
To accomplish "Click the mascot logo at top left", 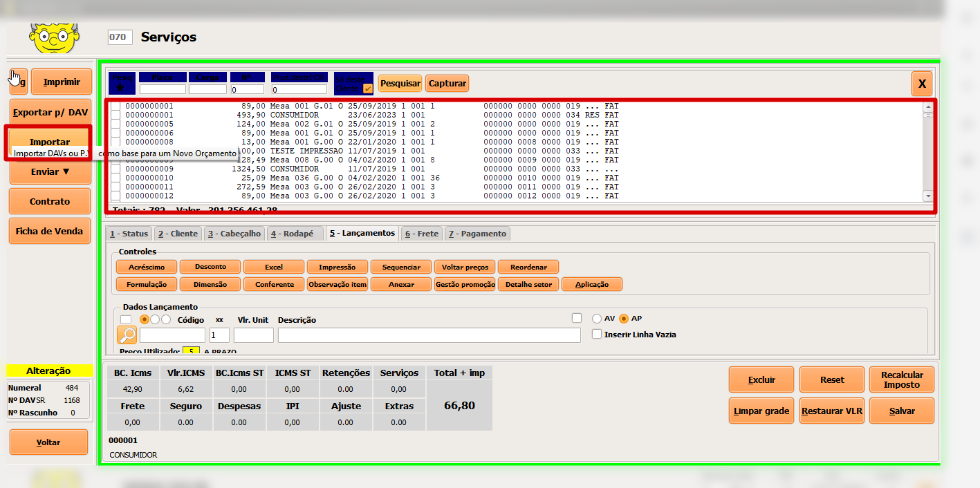I will tap(54, 37).
